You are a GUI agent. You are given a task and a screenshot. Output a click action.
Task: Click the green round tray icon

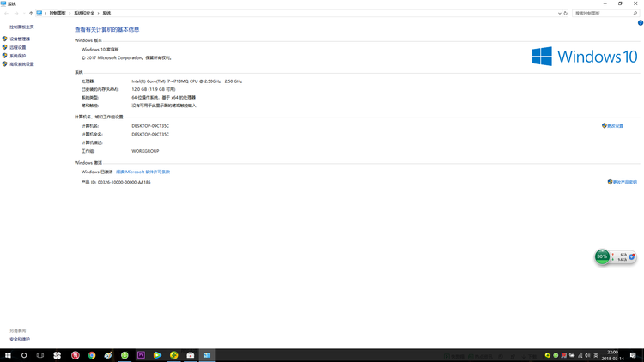(x=556, y=355)
